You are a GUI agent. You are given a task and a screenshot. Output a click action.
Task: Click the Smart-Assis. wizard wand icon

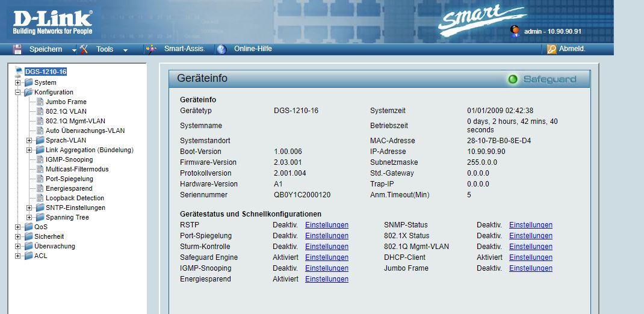tap(151, 49)
